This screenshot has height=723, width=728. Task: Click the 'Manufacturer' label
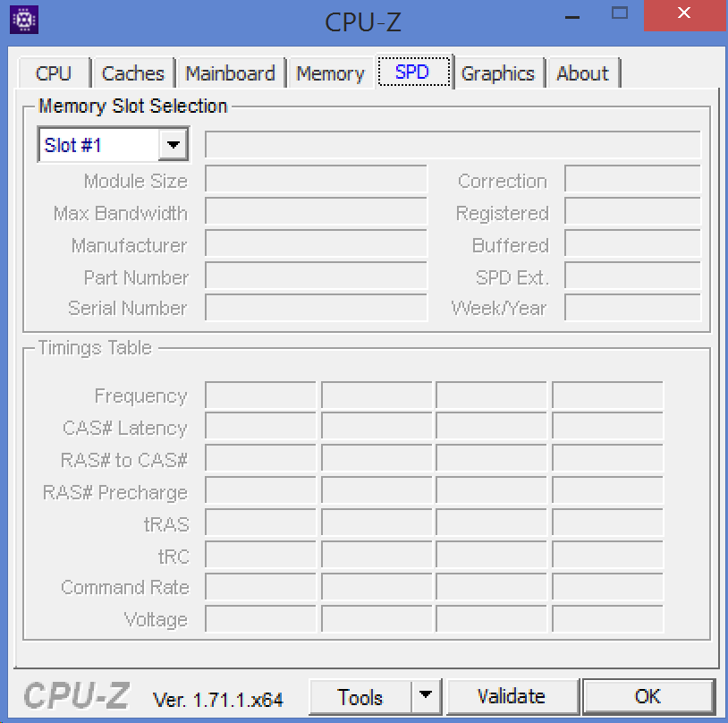tap(129, 245)
